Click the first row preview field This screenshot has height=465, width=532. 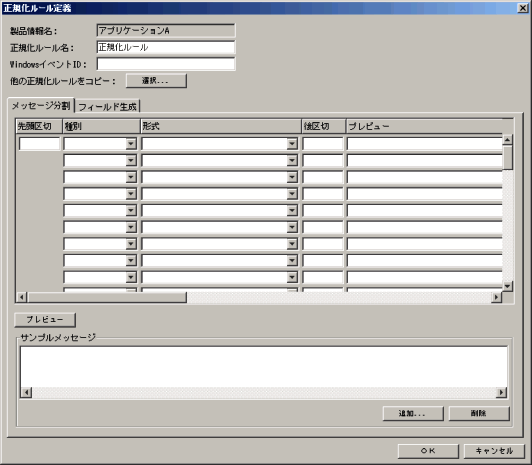[424, 143]
